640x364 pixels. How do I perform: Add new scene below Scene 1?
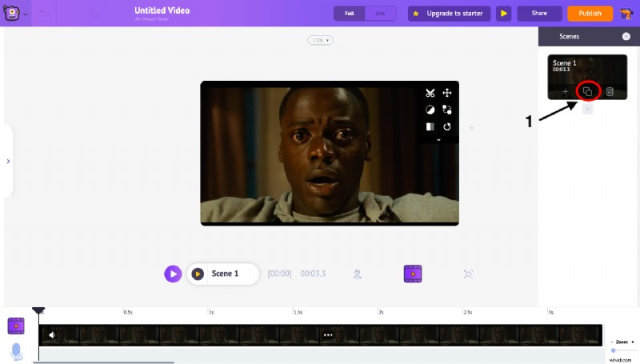pyautogui.click(x=587, y=109)
